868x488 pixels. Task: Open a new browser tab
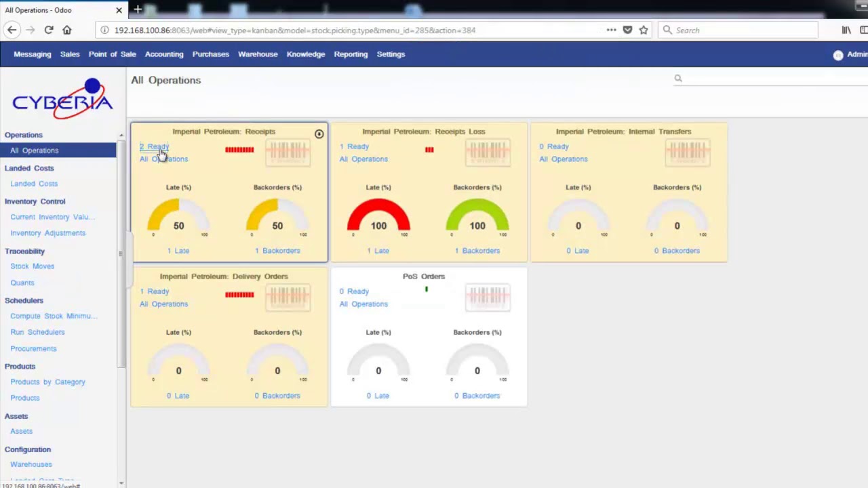click(138, 9)
